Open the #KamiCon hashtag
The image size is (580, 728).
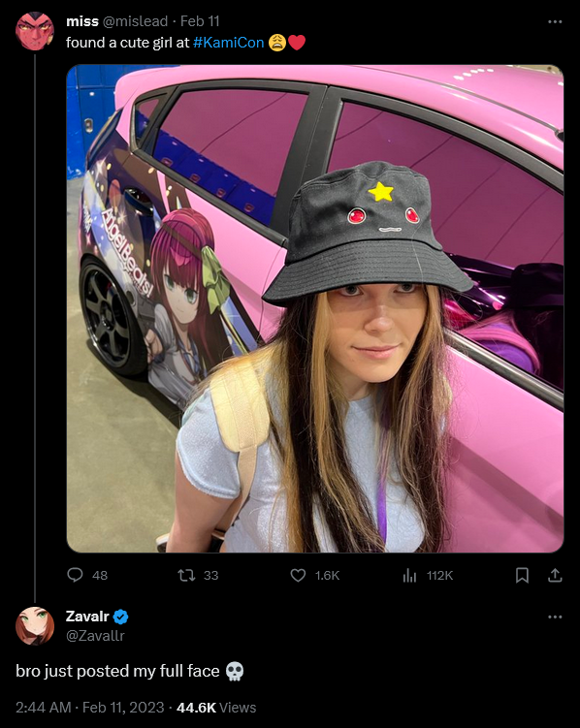coord(228,43)
